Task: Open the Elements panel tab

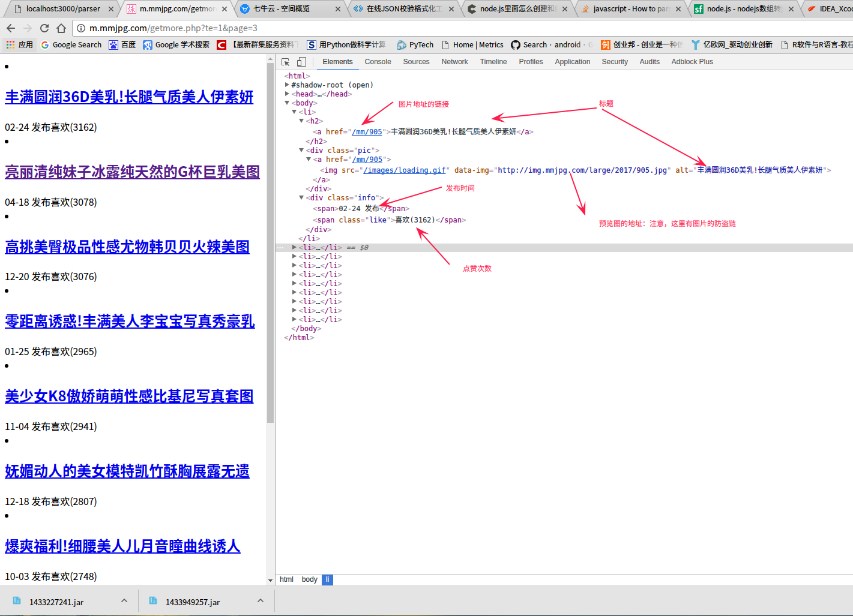Action: (x=337, y=62)
